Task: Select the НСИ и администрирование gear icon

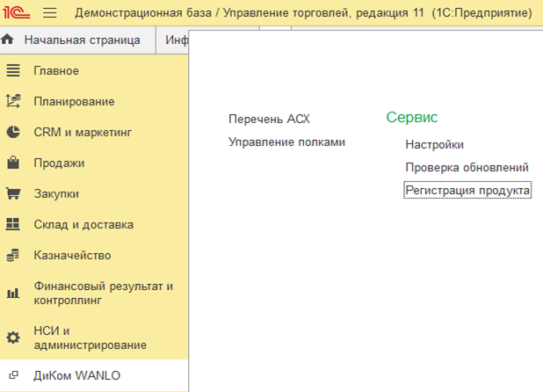Action: (x=13, y=338)
